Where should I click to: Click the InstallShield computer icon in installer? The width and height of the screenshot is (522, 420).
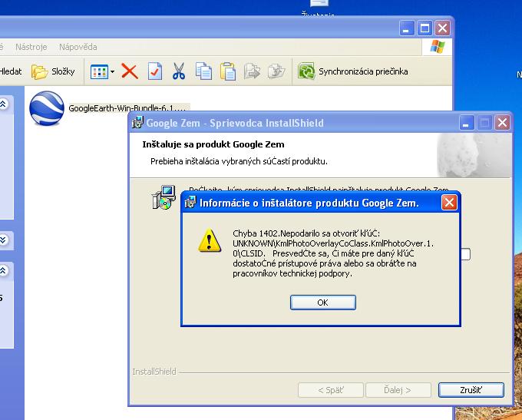[x=163, y=198]
